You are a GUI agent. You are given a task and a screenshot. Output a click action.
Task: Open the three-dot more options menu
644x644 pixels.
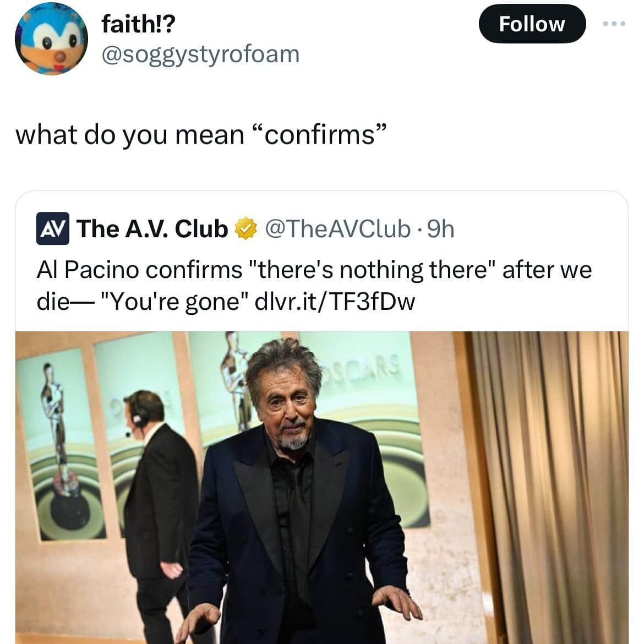pos(614,24)
